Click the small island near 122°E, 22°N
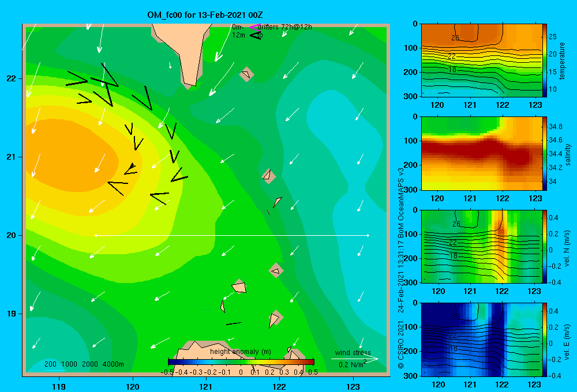 pos(246,74)
